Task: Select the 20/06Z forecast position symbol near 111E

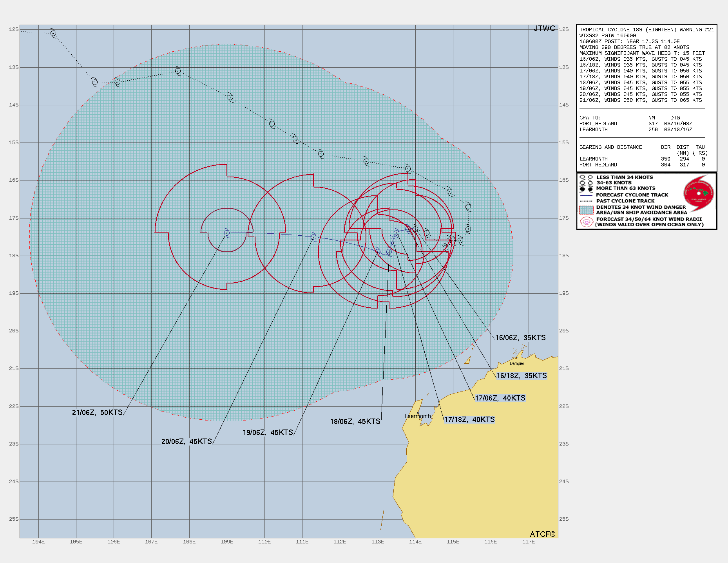Action: click(313, 237)
